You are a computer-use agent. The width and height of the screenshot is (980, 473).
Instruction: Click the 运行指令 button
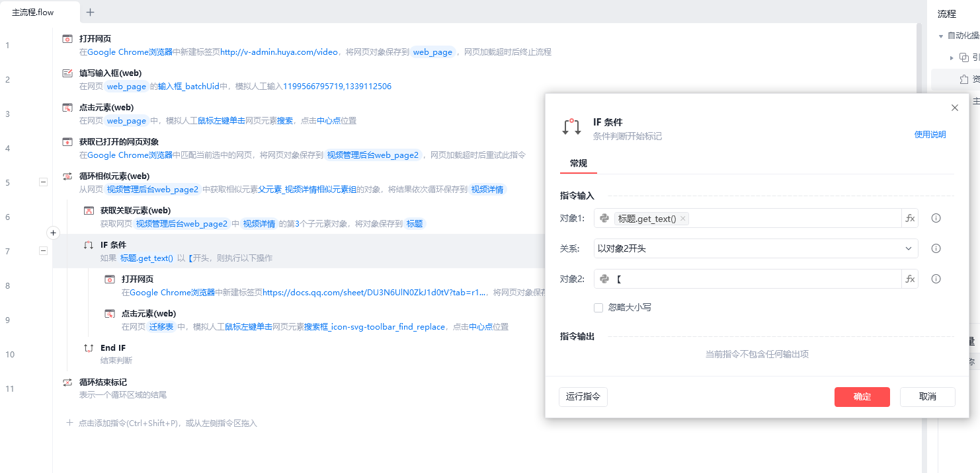tap(583, 397)
